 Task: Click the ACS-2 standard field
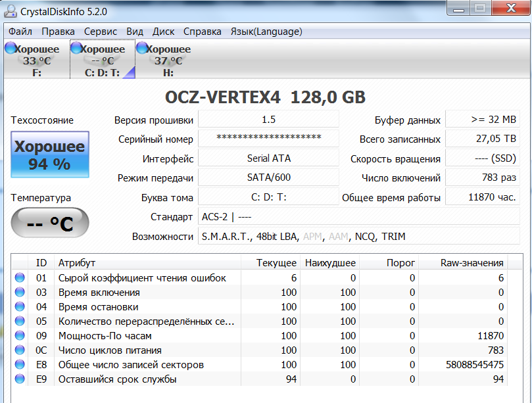pos(358,216)
